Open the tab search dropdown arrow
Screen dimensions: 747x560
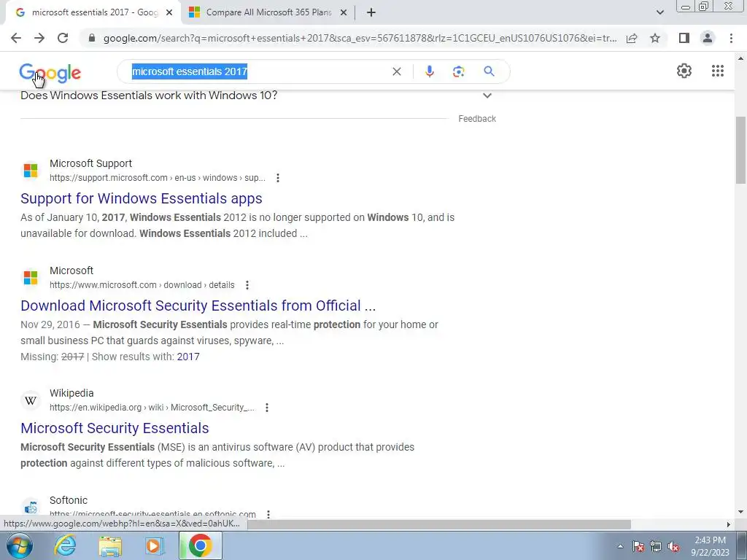659,12
